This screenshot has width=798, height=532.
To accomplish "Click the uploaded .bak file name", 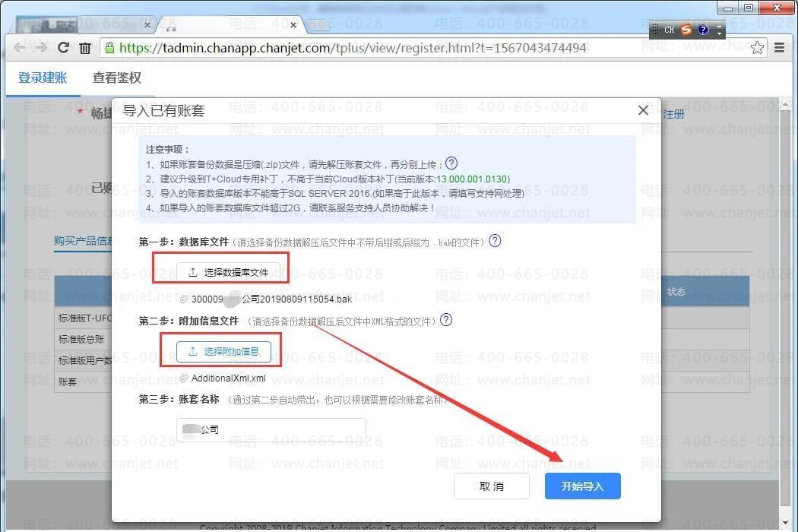I will pos(271,299).
